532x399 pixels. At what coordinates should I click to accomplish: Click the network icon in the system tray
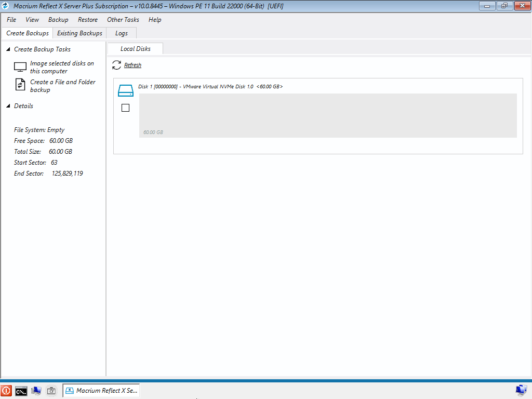[x=521, y=390]
